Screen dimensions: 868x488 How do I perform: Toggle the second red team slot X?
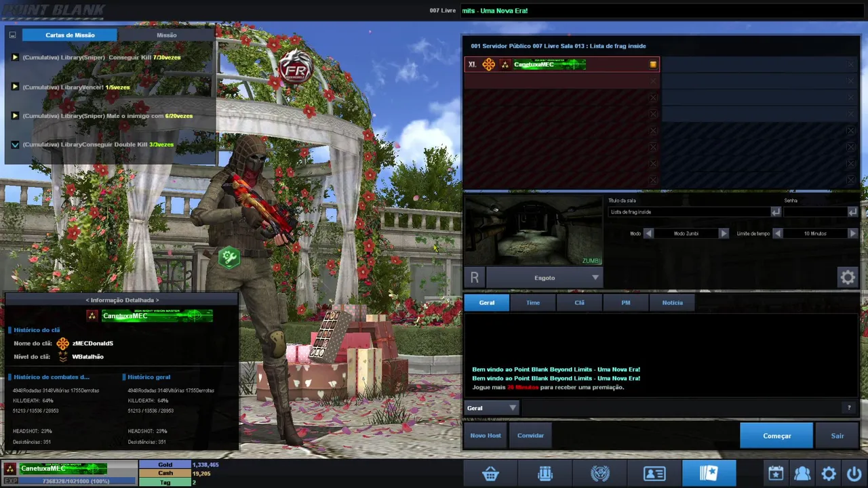pyautogui.click(x=653, y=81)
